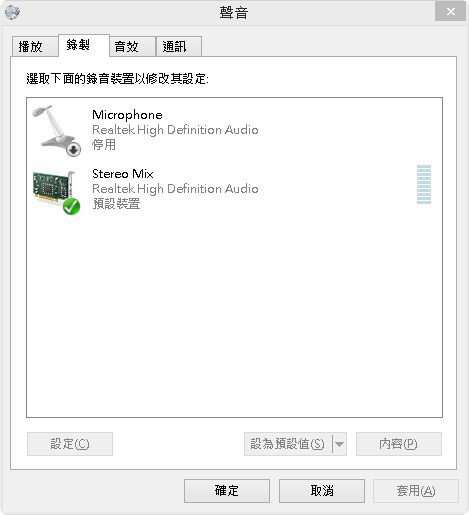Open device 內容(P) properties button
This screenshot has width=469, height=515.
[399, 444]
